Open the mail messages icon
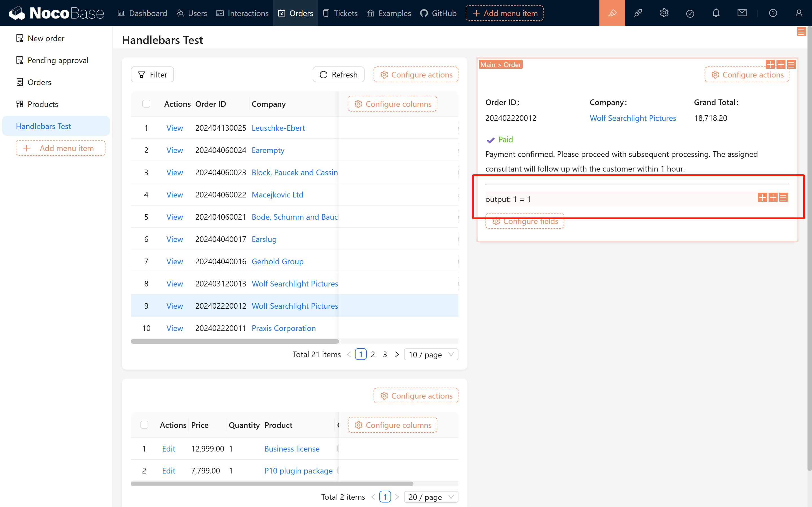 coord(742,13)
